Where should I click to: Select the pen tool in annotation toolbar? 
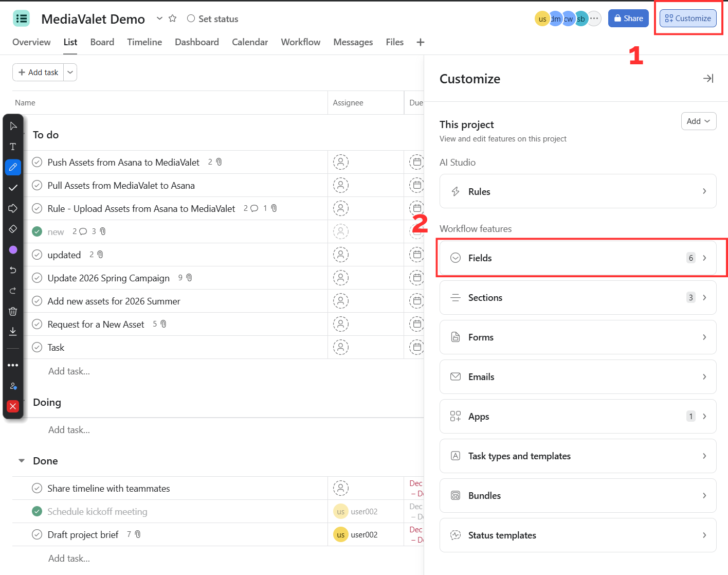point(13,167)
